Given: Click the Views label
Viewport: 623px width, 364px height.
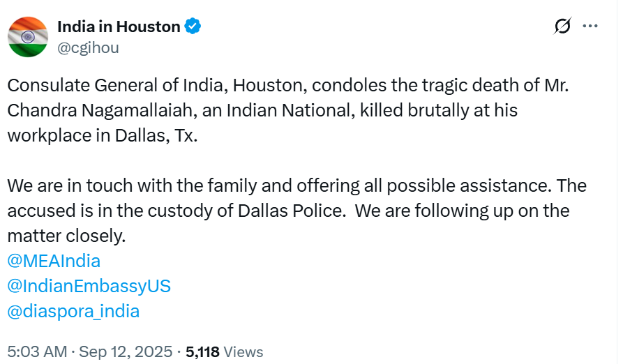Looking at the screenshot, I should (243, 351).
